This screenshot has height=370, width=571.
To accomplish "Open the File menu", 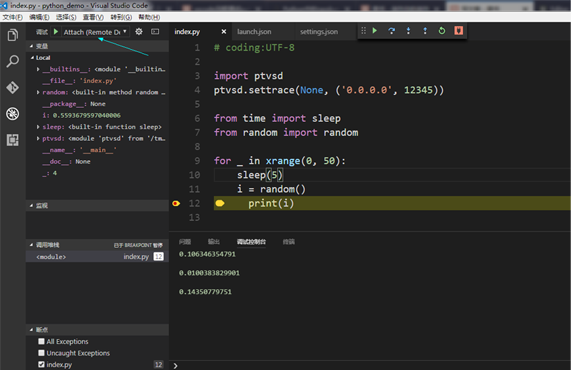I will (13, 17).
